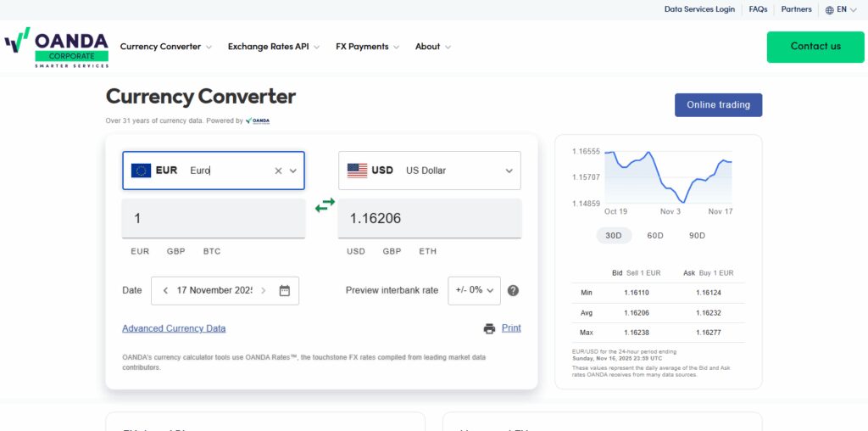Choose BTC quick pick
Viewport: 868px width, 431px height.
212,251
